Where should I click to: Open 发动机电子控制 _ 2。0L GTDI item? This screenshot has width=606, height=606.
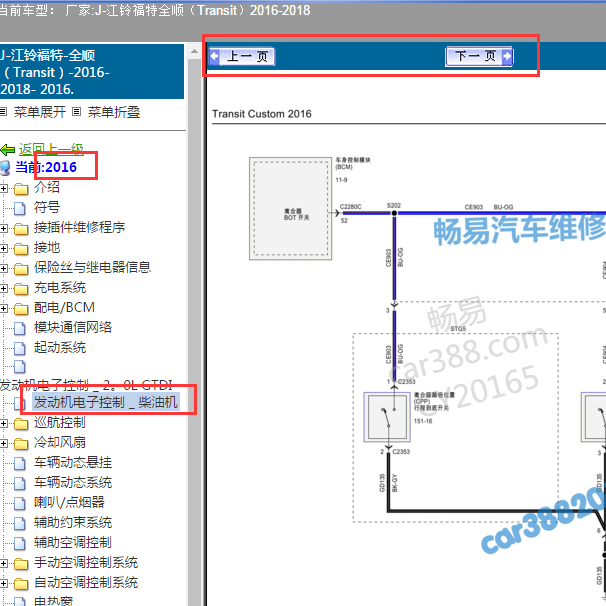pyautogui.click(x=86, y=385)
